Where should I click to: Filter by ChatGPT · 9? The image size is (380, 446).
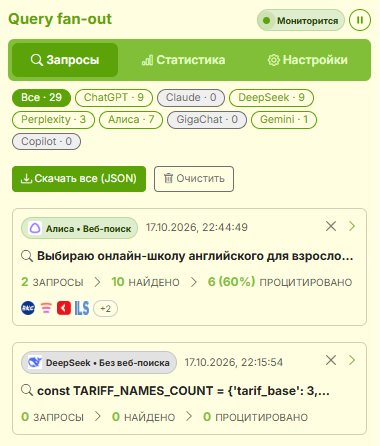click(114, 98)
